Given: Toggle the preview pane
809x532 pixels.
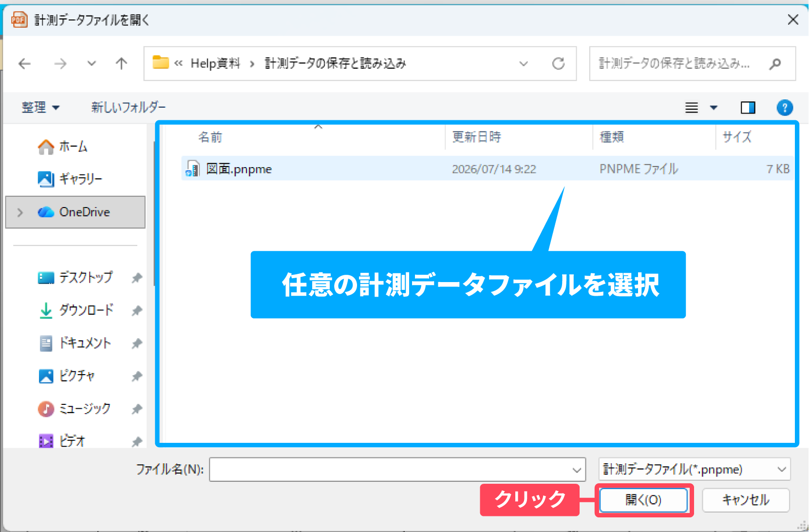Looking at the screenshot, I should coord(748,107).
